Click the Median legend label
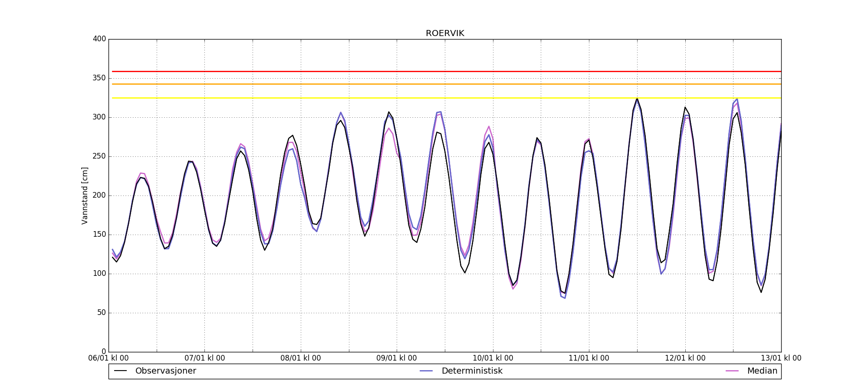The width and height of the screenshot is (868, 391). coord(762,371)
